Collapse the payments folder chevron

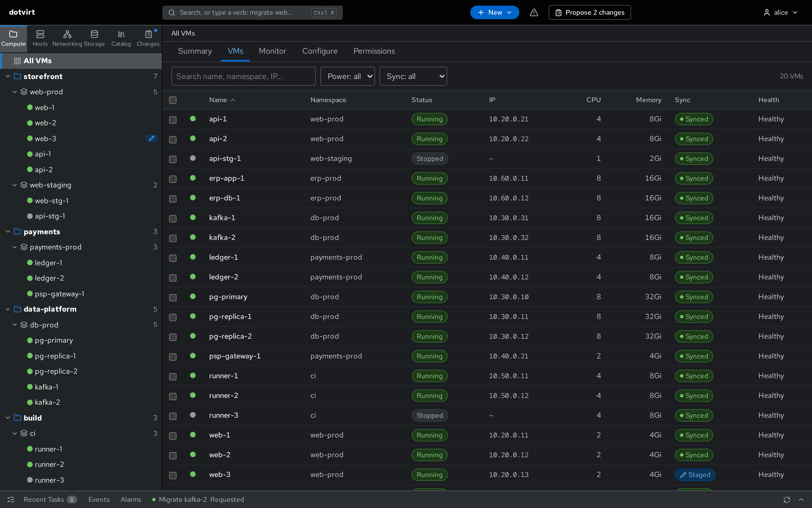8,231
